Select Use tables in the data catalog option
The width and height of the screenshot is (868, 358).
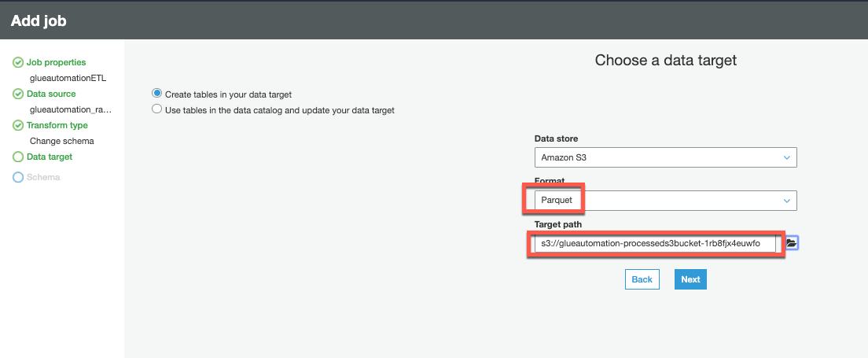click(x=156, y=109)
